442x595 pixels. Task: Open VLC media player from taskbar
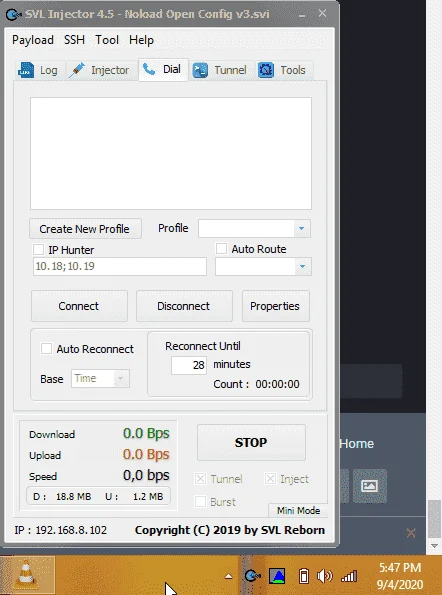point(27,575)
